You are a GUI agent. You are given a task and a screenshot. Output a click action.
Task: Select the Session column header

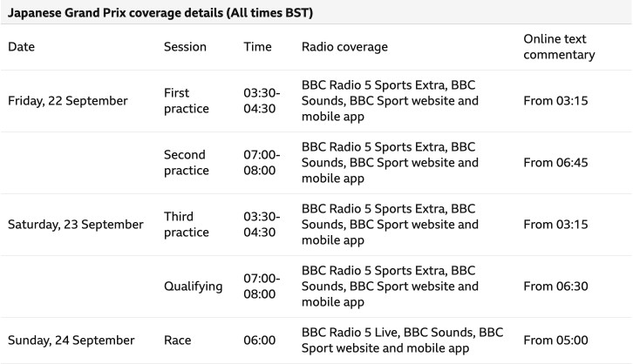(x=185, y=47)
